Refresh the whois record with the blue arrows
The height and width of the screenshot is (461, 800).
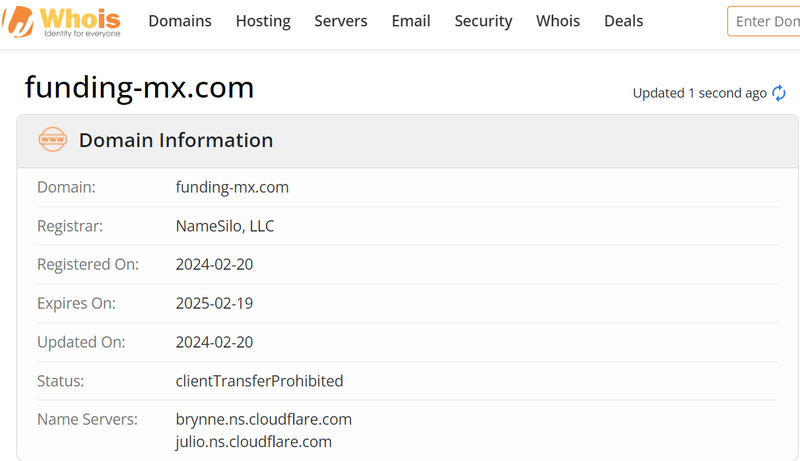[x=779, y=93]
